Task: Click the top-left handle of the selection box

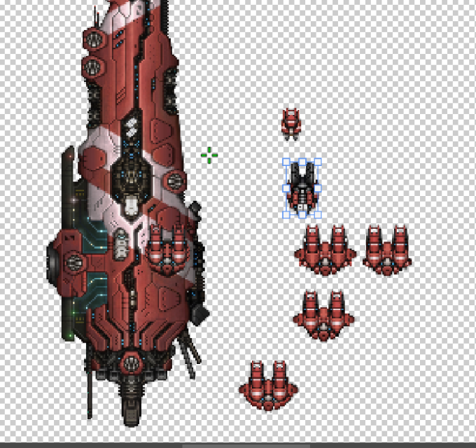Action: pos(286,162)
